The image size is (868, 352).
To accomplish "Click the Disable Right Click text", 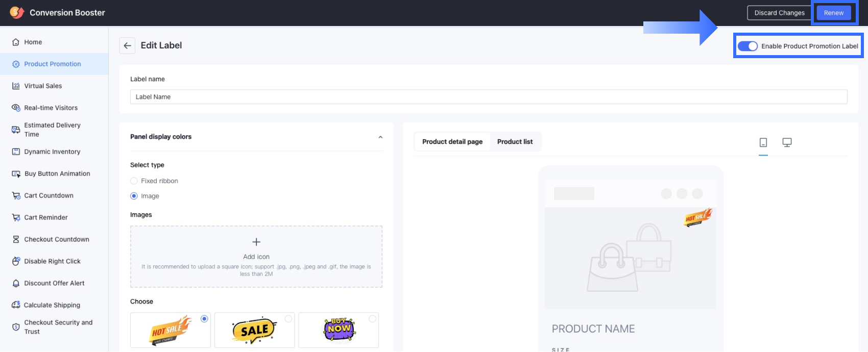I will 52,261.
